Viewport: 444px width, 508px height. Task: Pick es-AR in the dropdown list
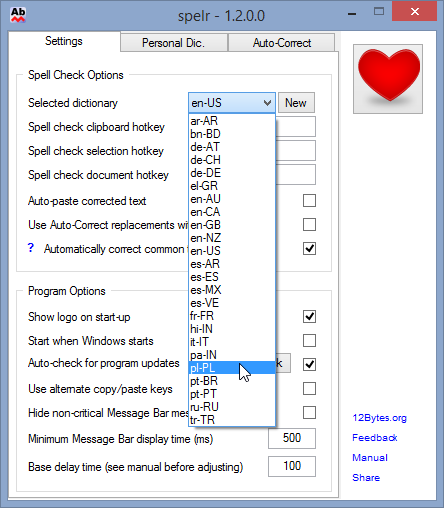pos(232,264)
